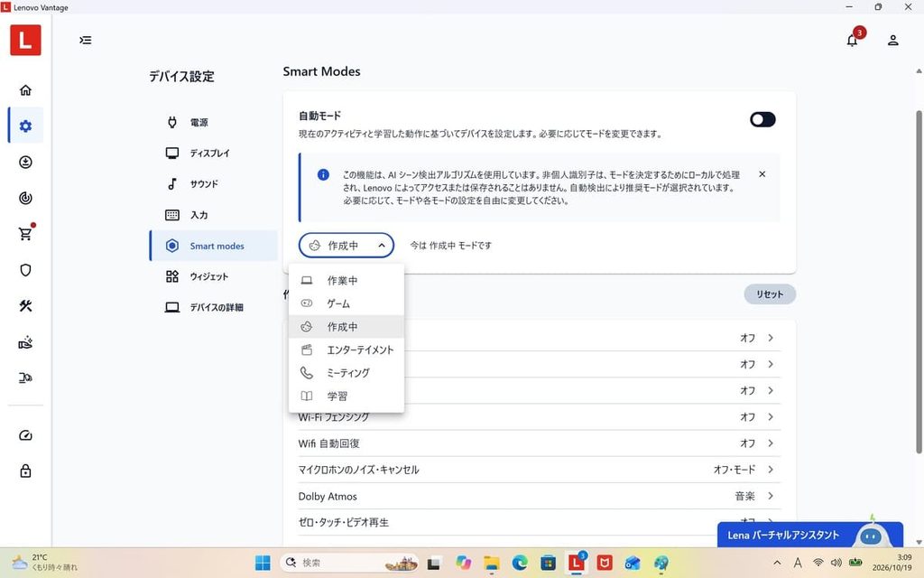Open File Explorer from the taskbar

[492, 563]
